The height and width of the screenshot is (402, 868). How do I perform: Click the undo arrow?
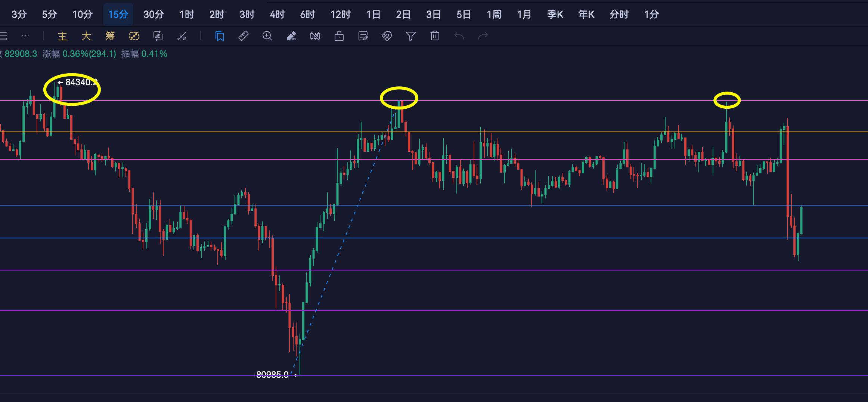[459, 36]
